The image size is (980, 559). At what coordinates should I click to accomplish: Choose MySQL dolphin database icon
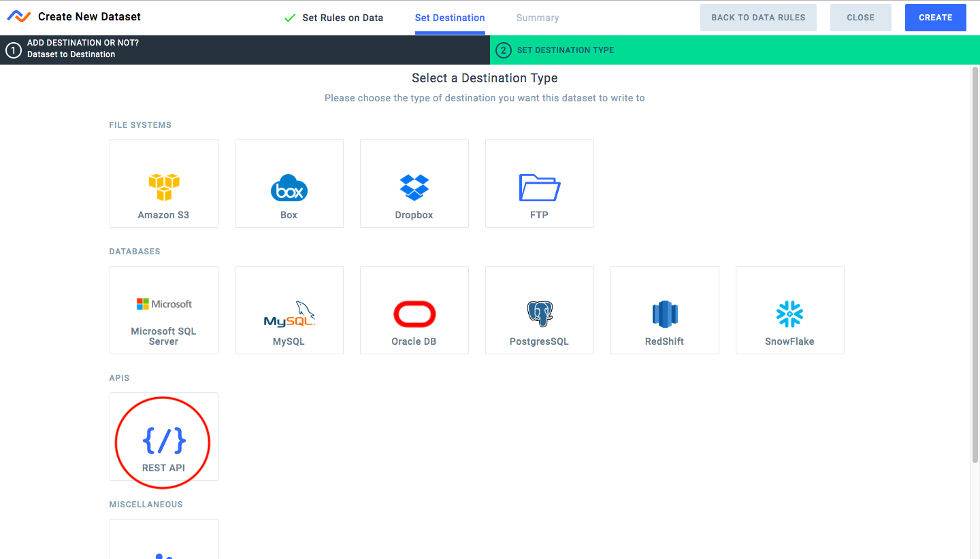[x=289, y=314]
